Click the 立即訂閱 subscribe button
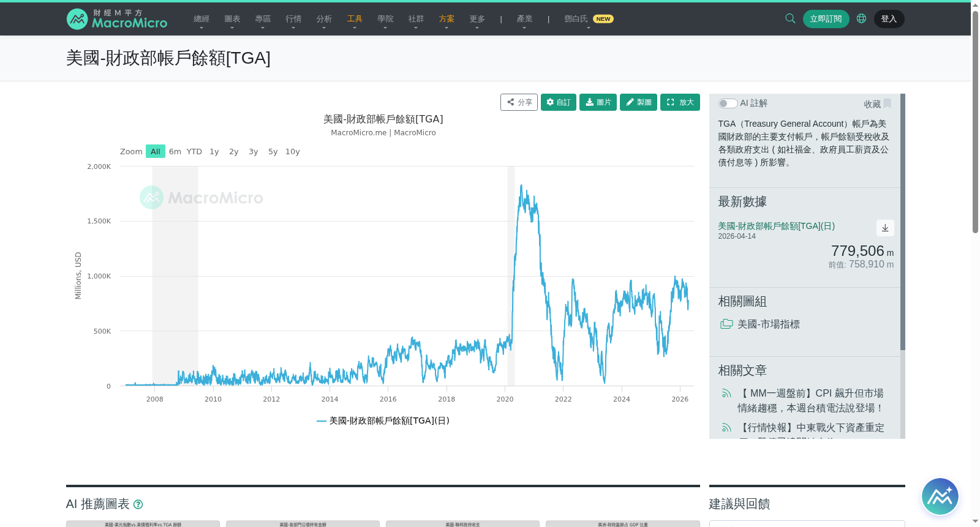The image size is (980, 527). (826, 19)
